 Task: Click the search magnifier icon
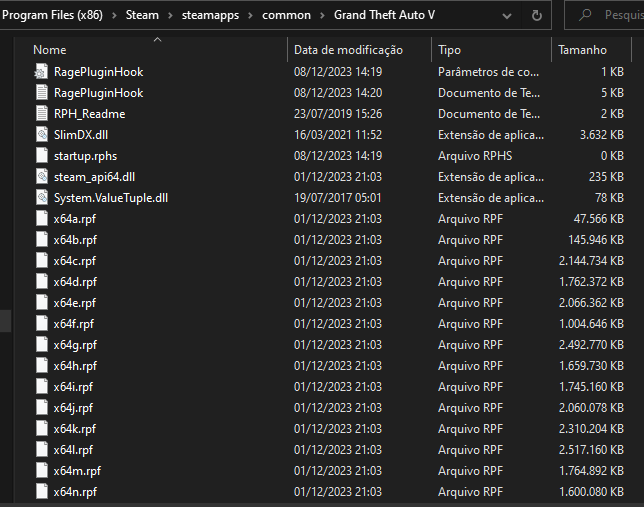[586, 15]
